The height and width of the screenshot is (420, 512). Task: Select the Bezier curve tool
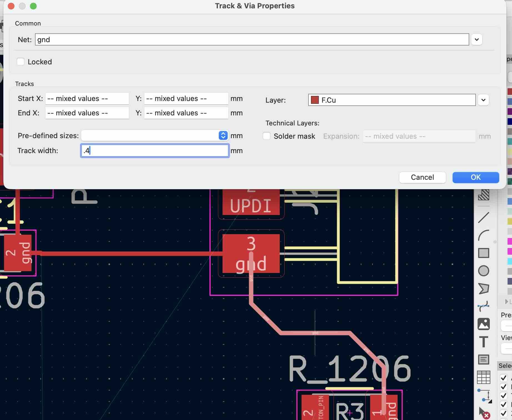click(x=483, y=306)
